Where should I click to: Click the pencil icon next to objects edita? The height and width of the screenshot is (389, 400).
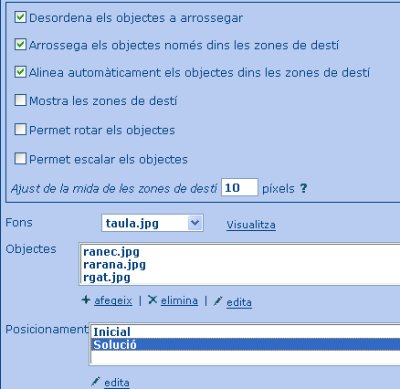tap(218, 301)
